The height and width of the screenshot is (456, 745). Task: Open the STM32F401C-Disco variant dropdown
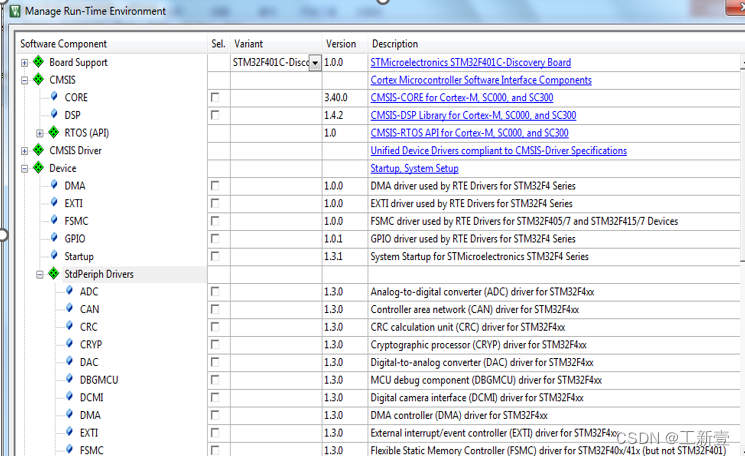point(315,63)
